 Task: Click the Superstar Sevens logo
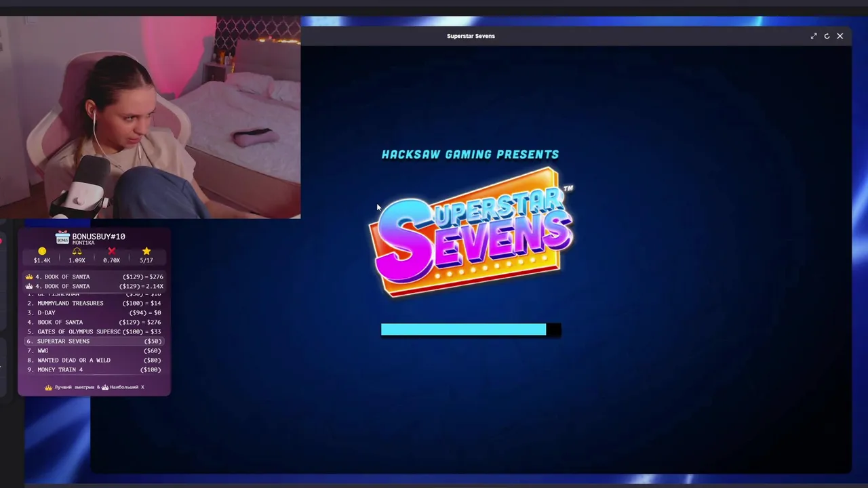[x=471, y=232]
